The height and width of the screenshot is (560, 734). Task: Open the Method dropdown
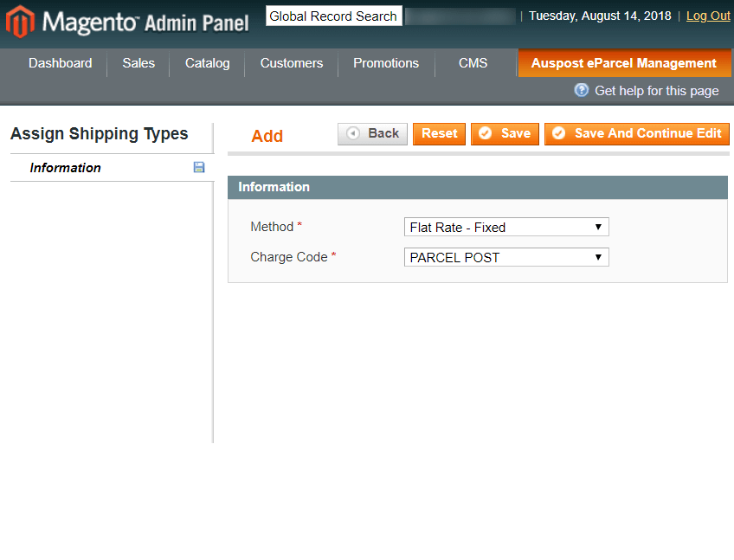[506, 227]
